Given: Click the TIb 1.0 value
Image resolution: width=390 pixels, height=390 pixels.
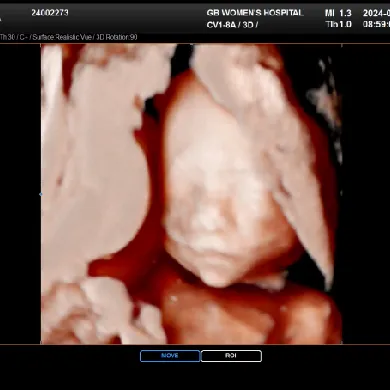Looking at the screenshot, I should point(339,24).
